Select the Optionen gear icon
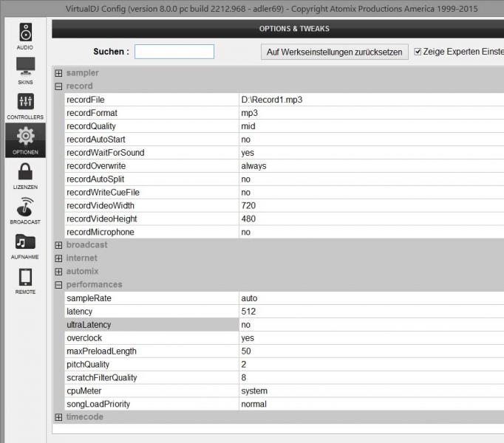 pos(25,136)
